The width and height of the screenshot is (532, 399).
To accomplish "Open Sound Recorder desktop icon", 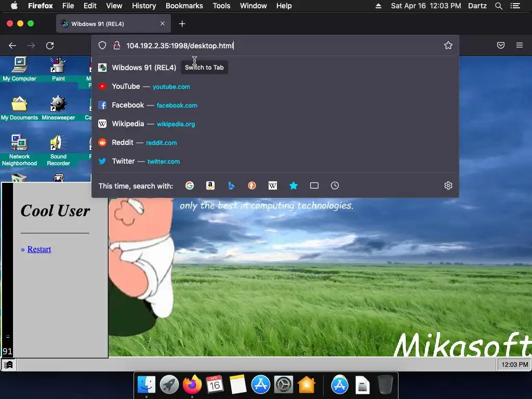I will tap(58, 150).
